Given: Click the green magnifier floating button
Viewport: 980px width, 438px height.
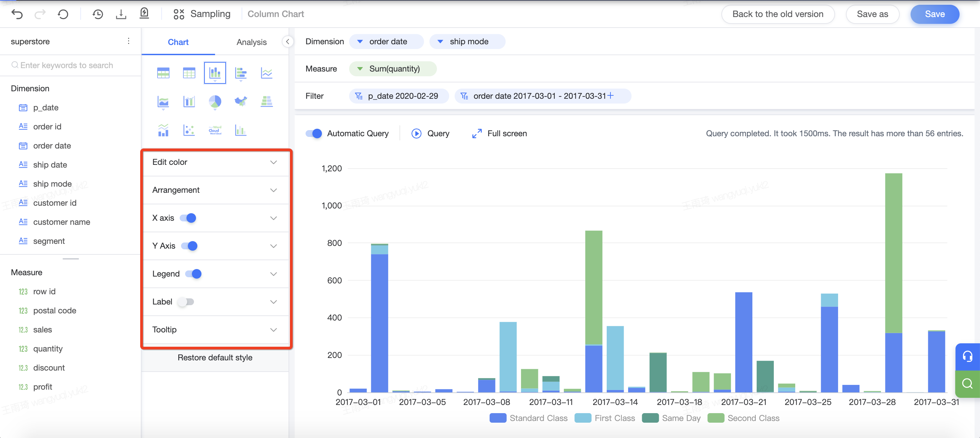Looking at the screenshot, I should [x=967, y=384].
